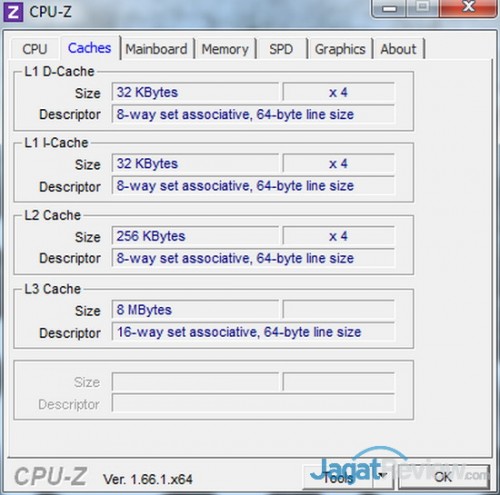The width and height of the screenshot is (500, 495).
Task: Minimize the CPU-Z window
Action: point(389,8)
